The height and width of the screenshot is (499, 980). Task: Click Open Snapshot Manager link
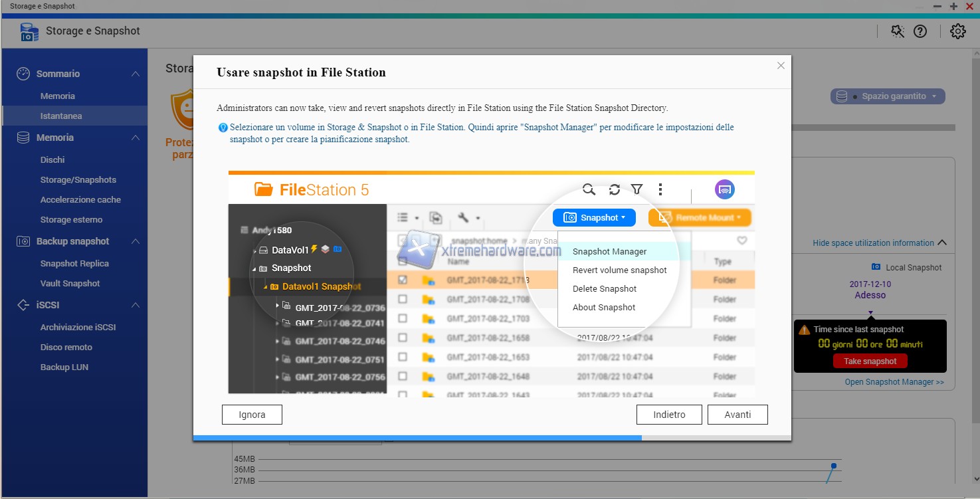point(894,382)
